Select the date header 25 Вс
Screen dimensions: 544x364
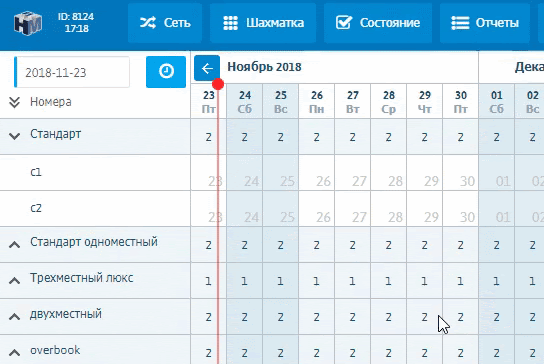(x=281, y=101)
